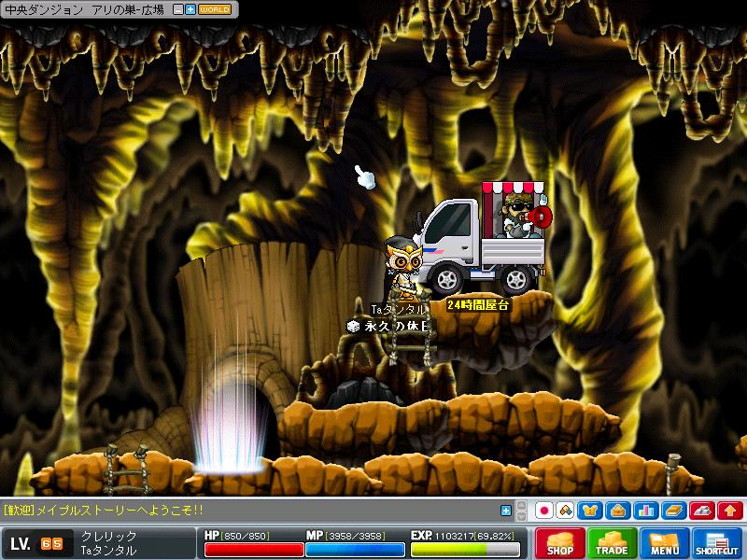Click the クレリック job name text

point(108,536)
